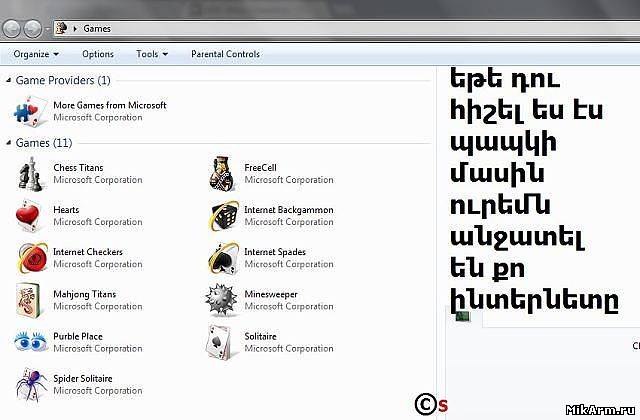Select the Internet Backgammon dice icon
The height and width of the screenshot is (420, 640).
click(x=223, y=216)
